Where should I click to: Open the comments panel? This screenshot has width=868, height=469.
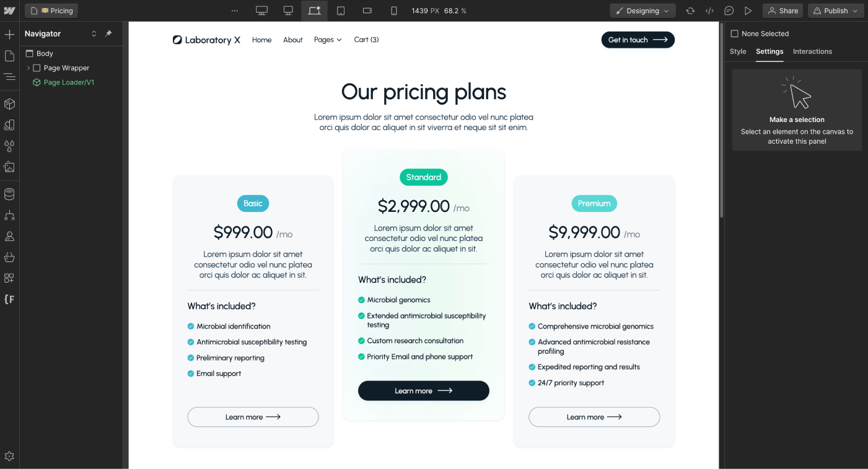729,11
